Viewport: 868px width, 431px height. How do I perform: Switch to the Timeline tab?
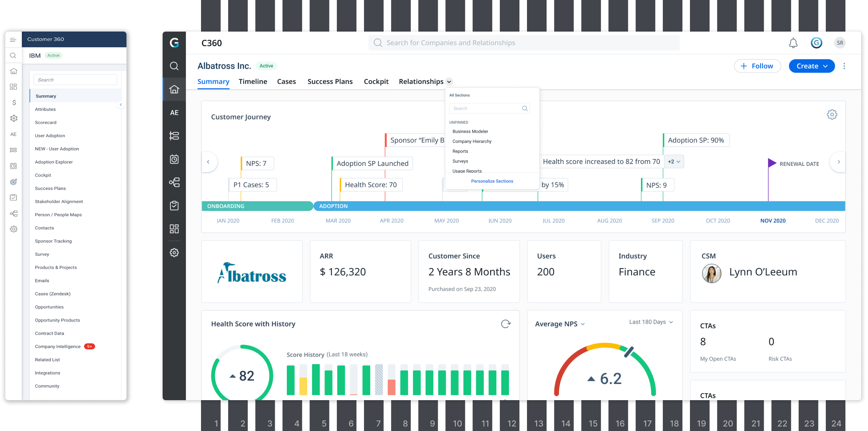253,82
